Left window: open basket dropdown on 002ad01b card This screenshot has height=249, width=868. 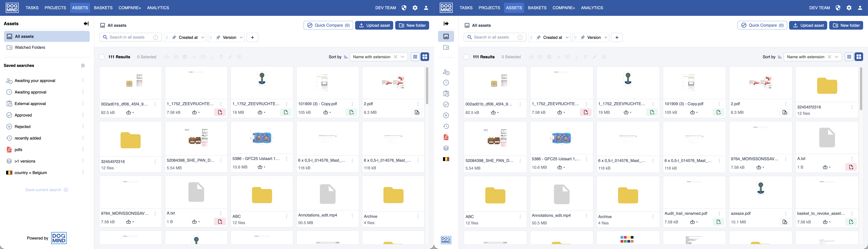130,113
